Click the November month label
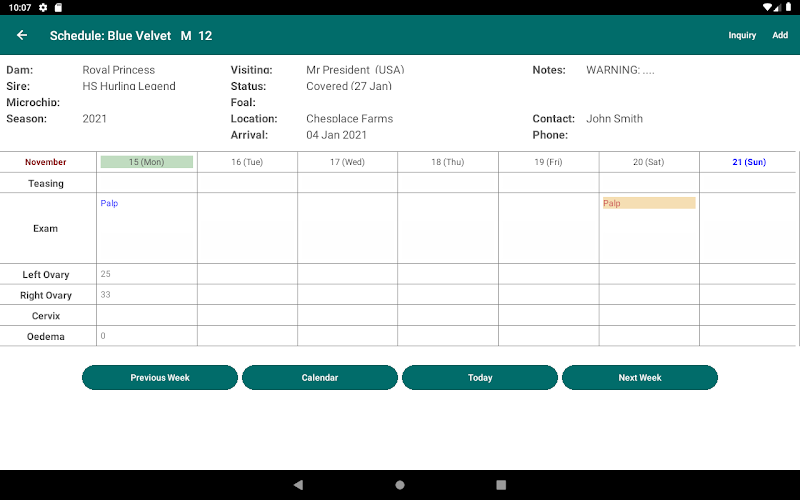Viewport: 800px width, 500px height. [46, 162]
